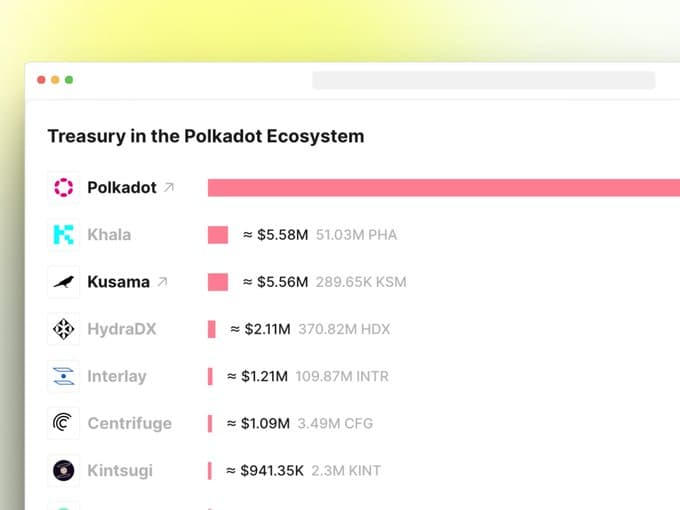Click the Khala treasury bar
The height and width of the screenshot is (510, 680).
tap(218, 235)
